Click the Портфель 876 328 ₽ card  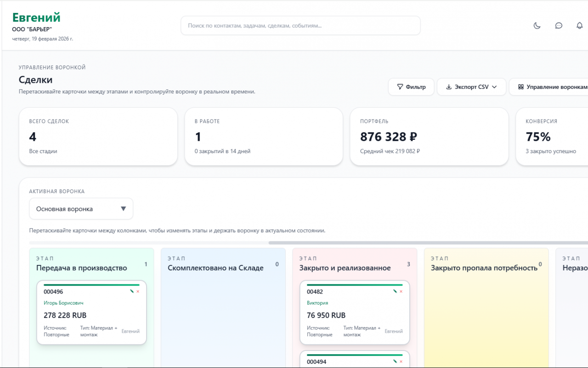[x=429, y=137]
